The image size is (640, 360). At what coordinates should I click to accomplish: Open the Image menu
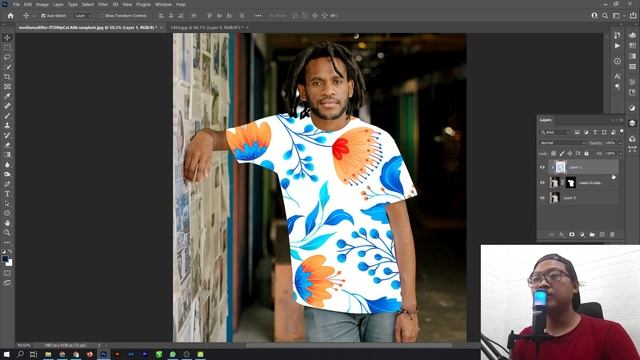42,4
